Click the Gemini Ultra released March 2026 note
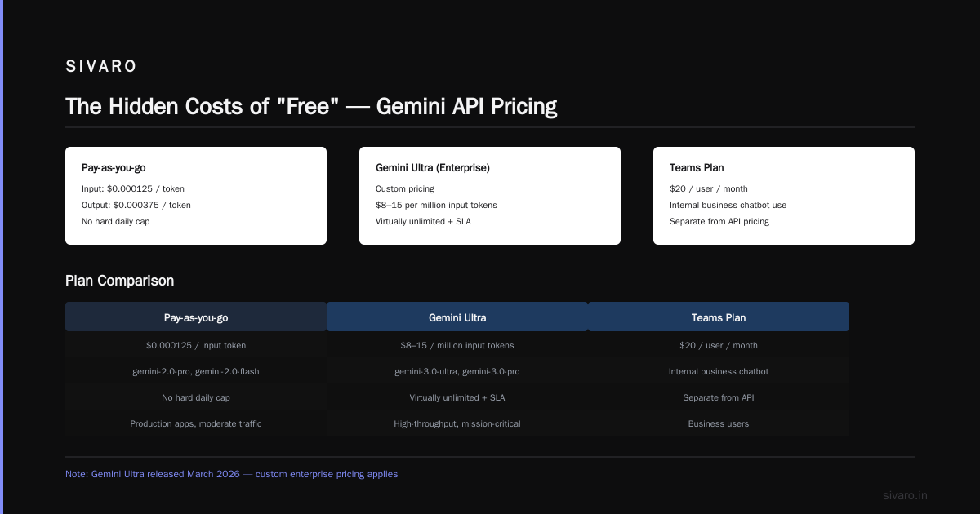Viewport: 980px width, 514px height. (x=232, y=474)
